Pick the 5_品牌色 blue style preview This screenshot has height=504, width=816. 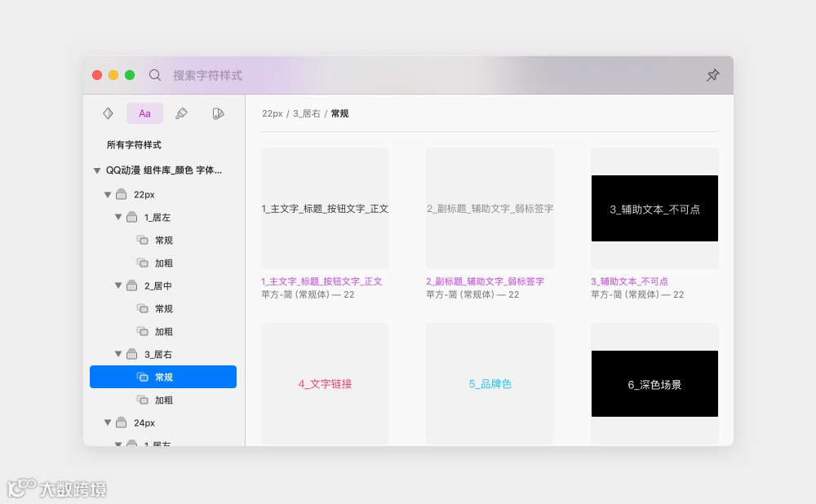click(490, 384)
